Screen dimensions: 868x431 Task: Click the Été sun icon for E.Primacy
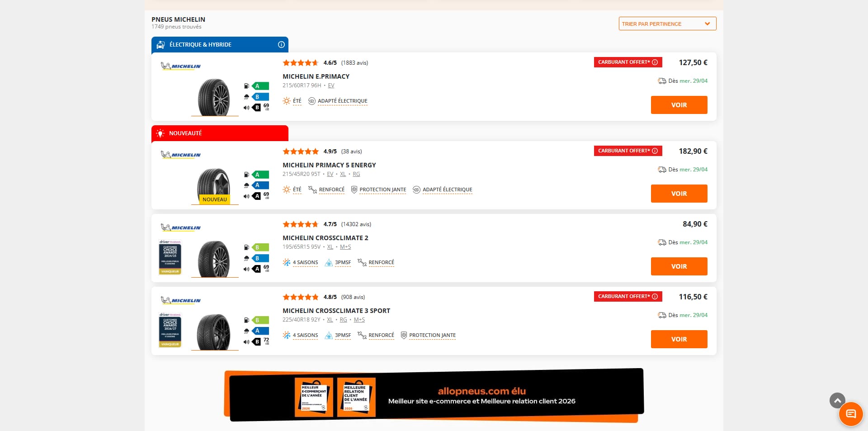coord(287,101)
